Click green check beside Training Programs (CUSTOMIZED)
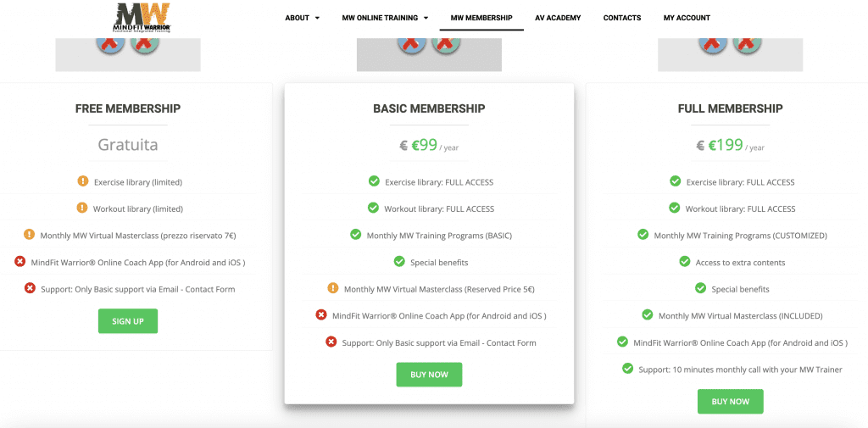 (643, 234)
